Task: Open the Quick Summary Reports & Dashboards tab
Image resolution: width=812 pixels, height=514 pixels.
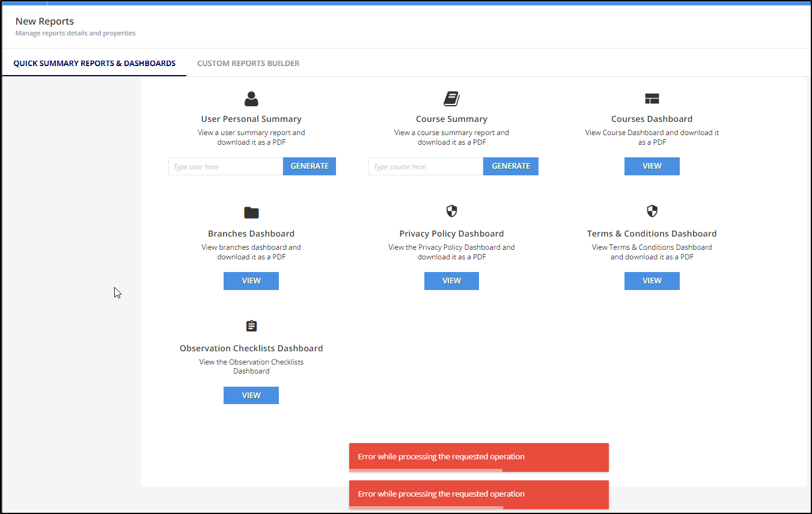Action: click(94, 63)
